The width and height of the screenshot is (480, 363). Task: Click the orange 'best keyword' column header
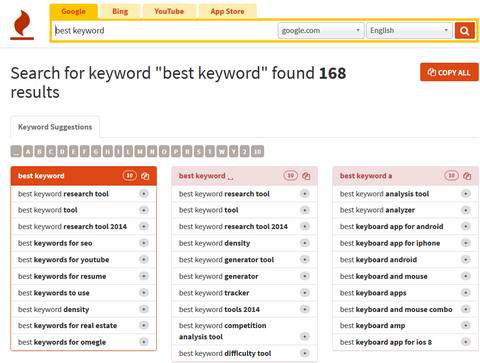(x=83, y=176)
